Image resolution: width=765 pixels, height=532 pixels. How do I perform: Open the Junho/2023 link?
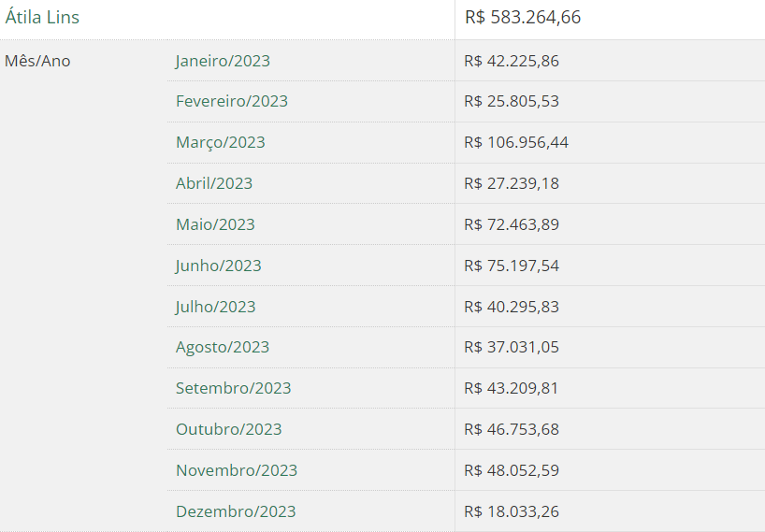[218, 266]
